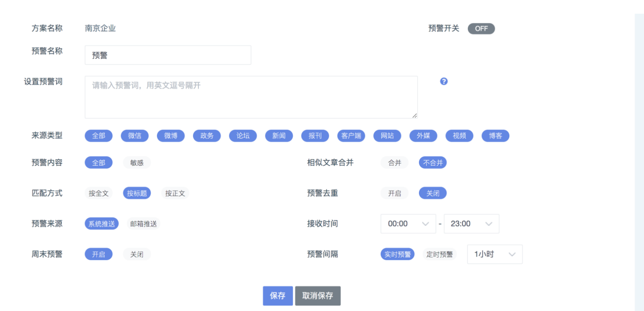
Task: Select 按全文 matching method
Action: (99, 193)
